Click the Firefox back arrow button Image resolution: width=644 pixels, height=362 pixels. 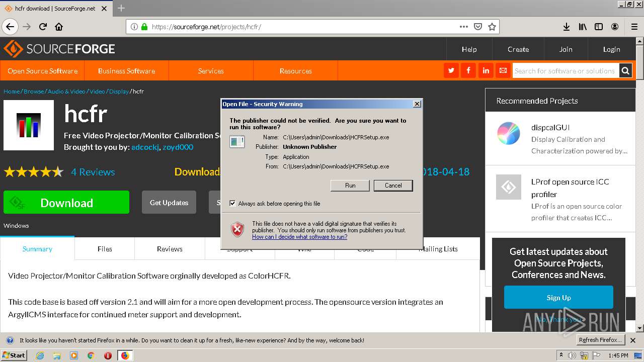pyautogui.click(x=10, y=27)
